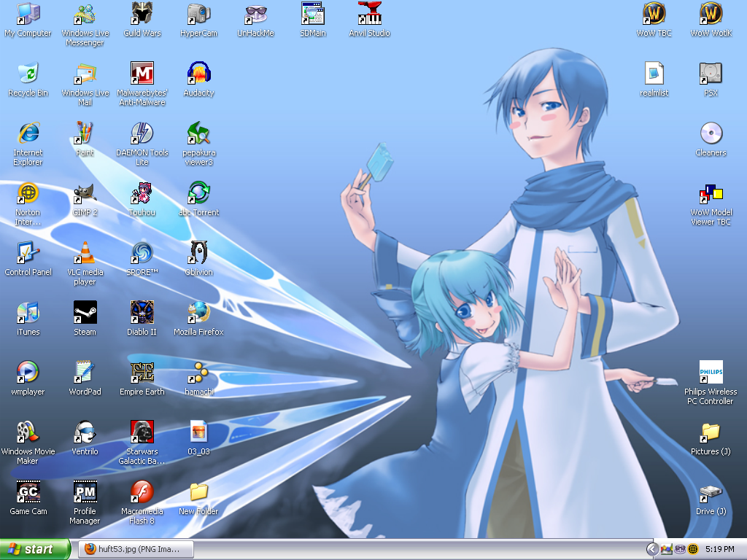
Task: Click the VLC media player icon
Action: tap(85, 253)
